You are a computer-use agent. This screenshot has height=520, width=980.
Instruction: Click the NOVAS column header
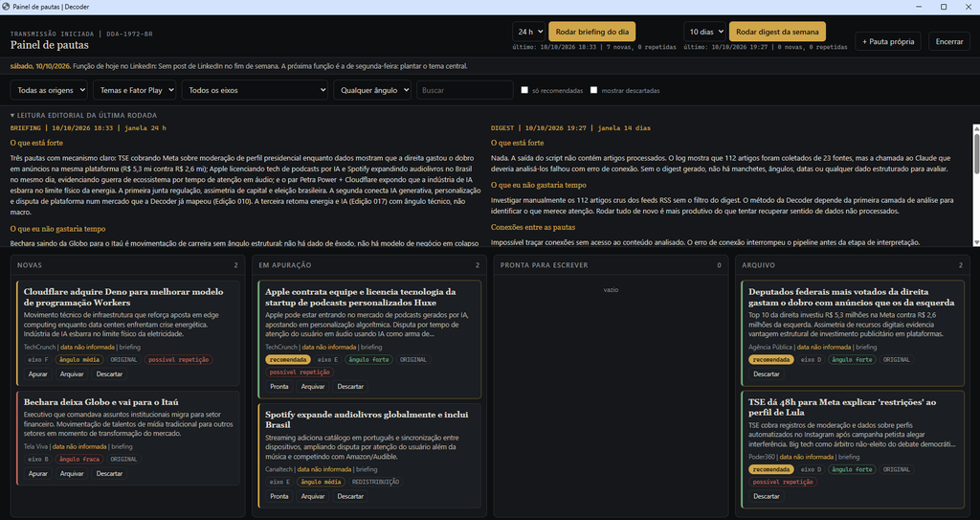(x=30, y=265)
